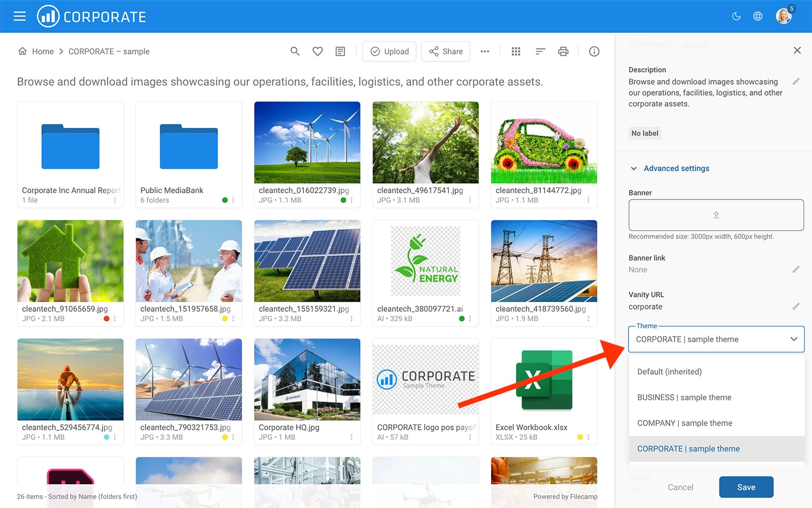Click the Share button
Image resolution: width=812 pixels, height=508 pixels.
[x=446, y=51]
